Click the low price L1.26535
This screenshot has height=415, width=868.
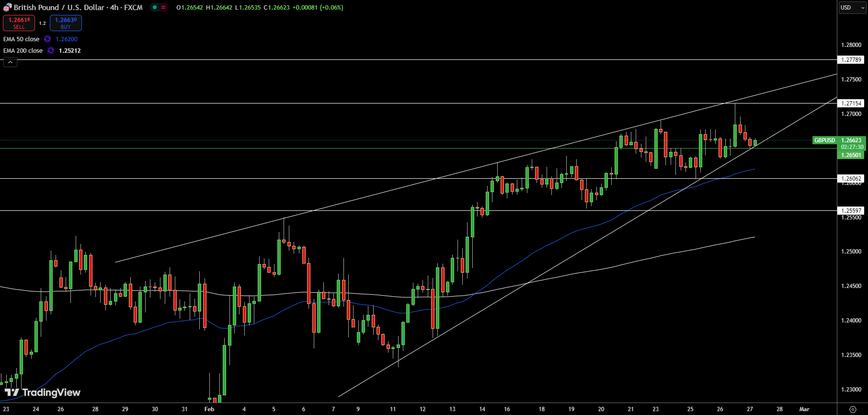(x=248, y=7)
